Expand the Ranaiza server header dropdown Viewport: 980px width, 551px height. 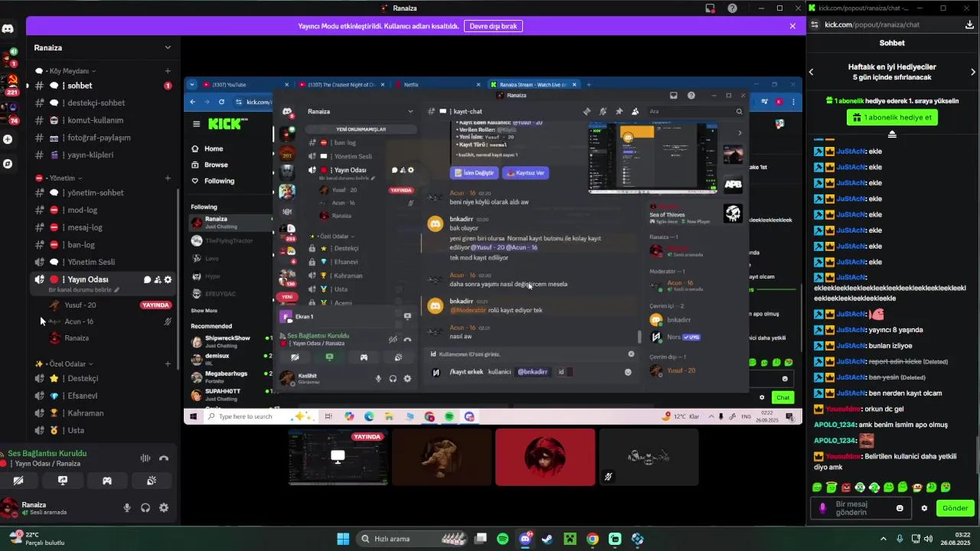tap(168, 47)
